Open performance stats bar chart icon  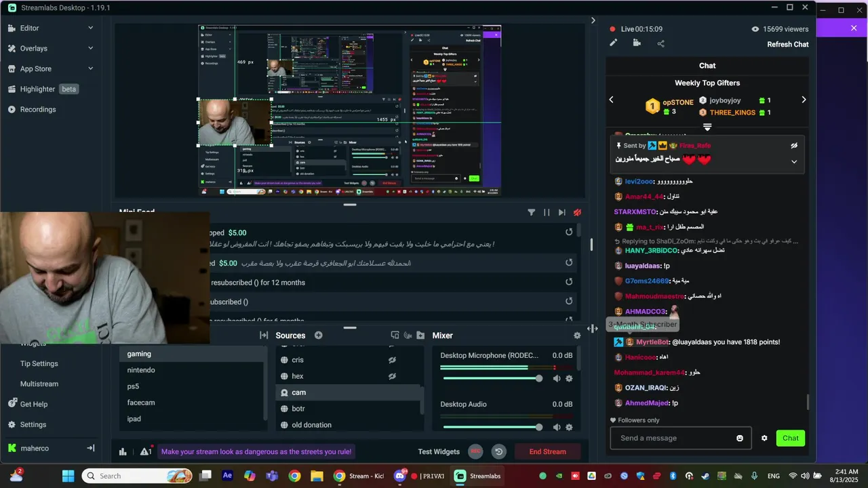[x=123, y=451]
